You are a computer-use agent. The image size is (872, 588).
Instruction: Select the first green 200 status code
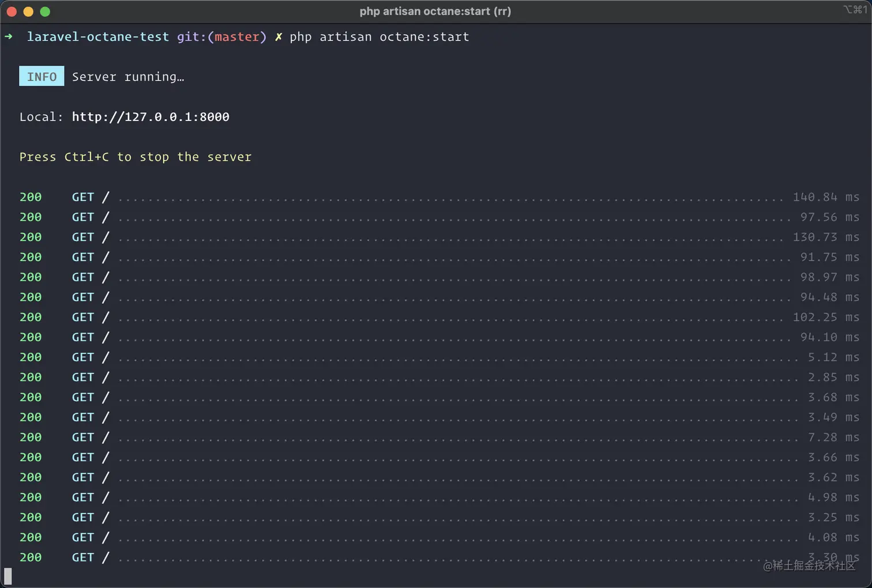coord(30,197)
